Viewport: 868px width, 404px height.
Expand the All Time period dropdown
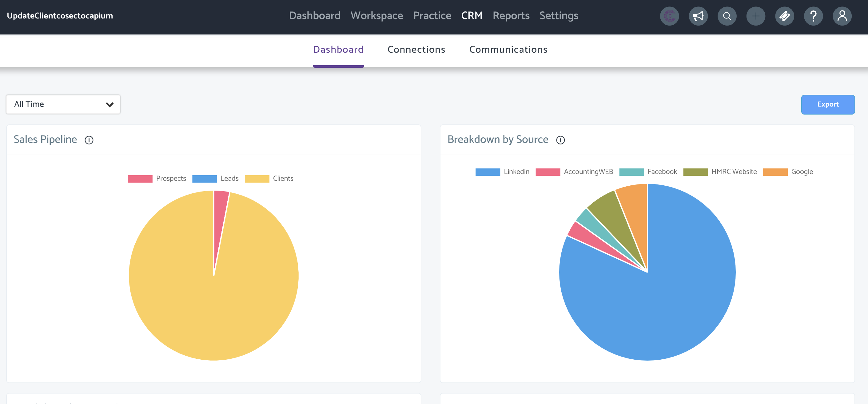click(x=63, y=104)
